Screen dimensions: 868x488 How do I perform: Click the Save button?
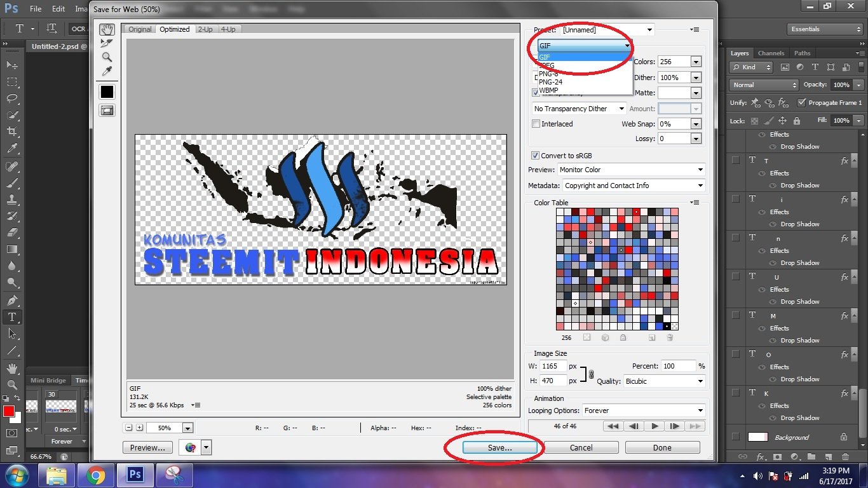click(x=499, y=447)
